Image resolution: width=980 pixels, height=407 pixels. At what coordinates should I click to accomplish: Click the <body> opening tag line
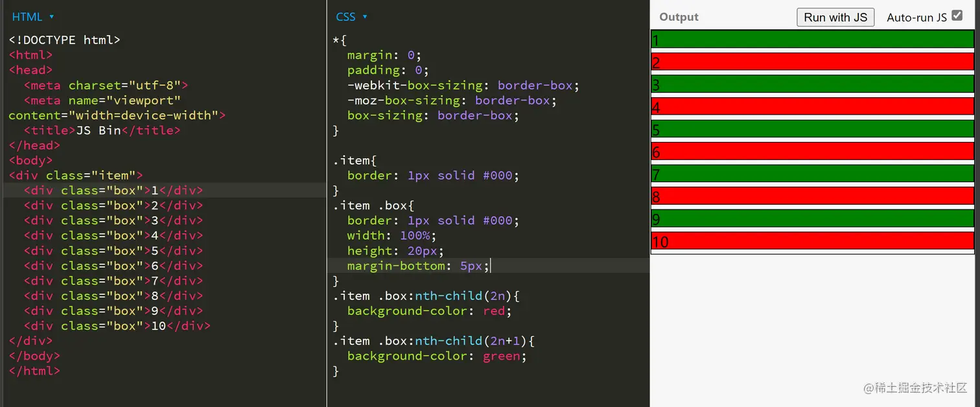[30, 160]
